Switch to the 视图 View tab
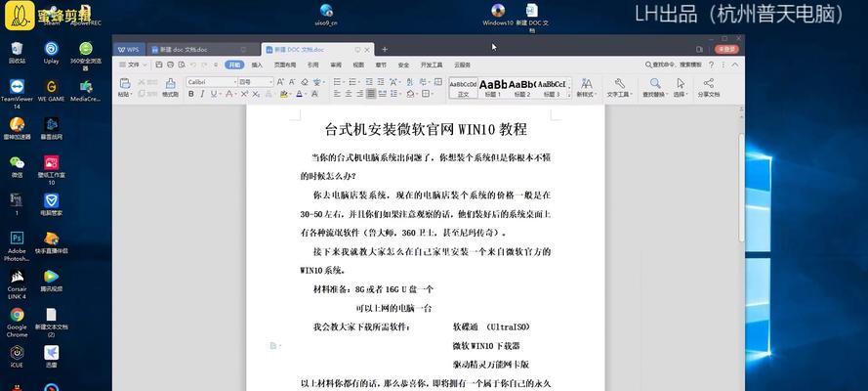The height and width of the screenshot is (391, 868). click(x=358, y=65)
